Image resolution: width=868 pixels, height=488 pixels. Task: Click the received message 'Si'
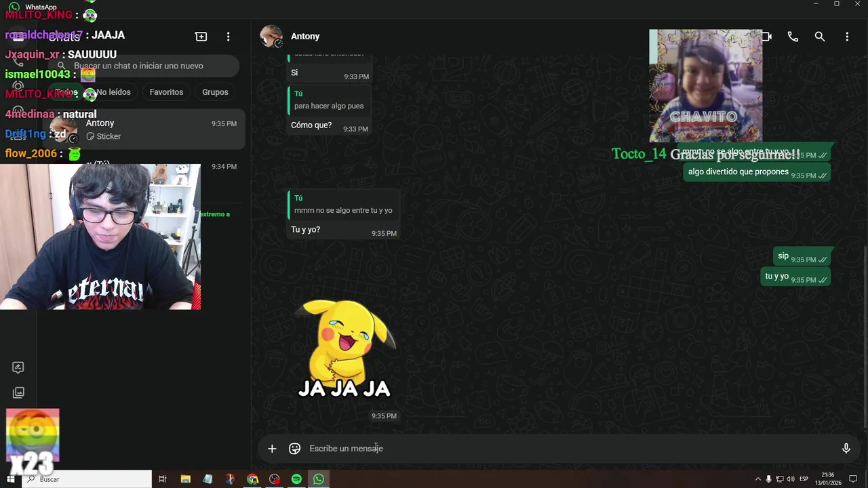point(294,73)
